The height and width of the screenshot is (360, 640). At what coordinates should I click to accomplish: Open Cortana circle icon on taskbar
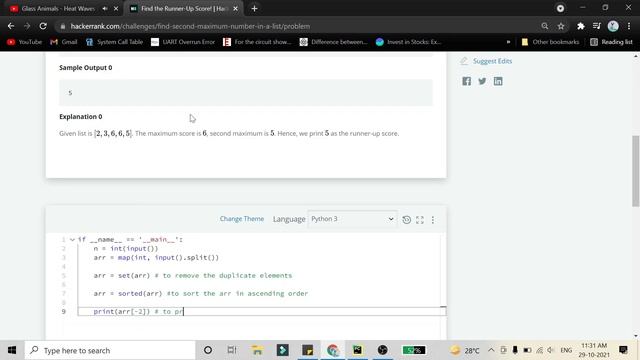click(x=208, y=350)
